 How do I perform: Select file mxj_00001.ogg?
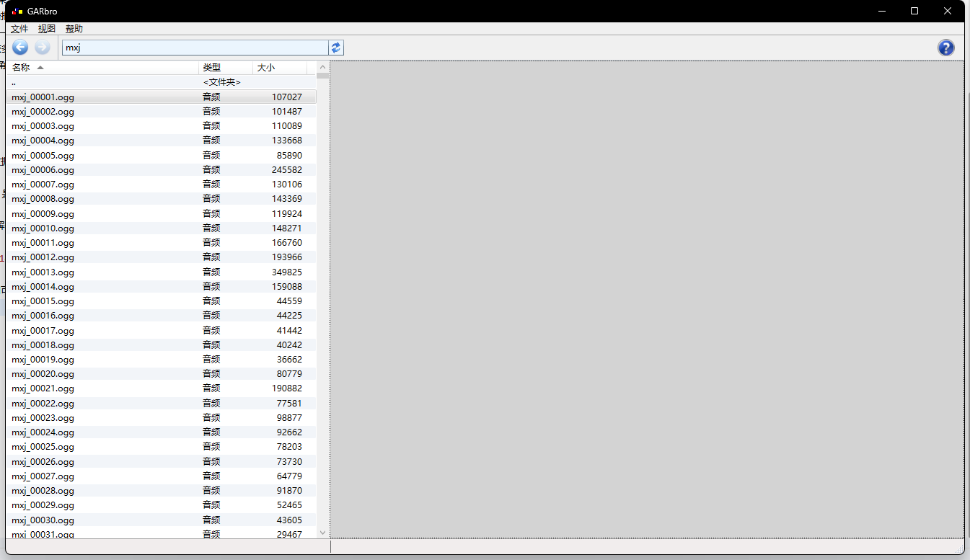tap(161, 97)
